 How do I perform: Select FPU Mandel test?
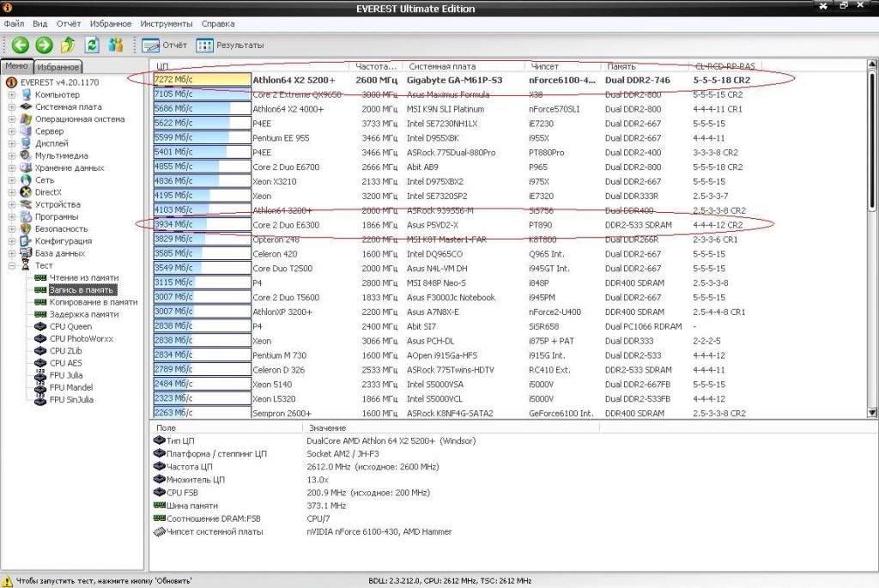click(x=71, y=387)
